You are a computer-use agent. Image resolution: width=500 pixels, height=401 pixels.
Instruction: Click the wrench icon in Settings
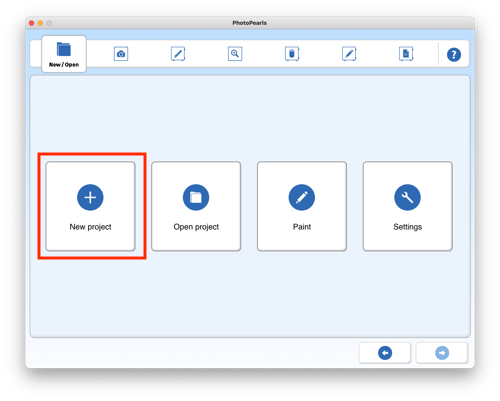[407, 197]
